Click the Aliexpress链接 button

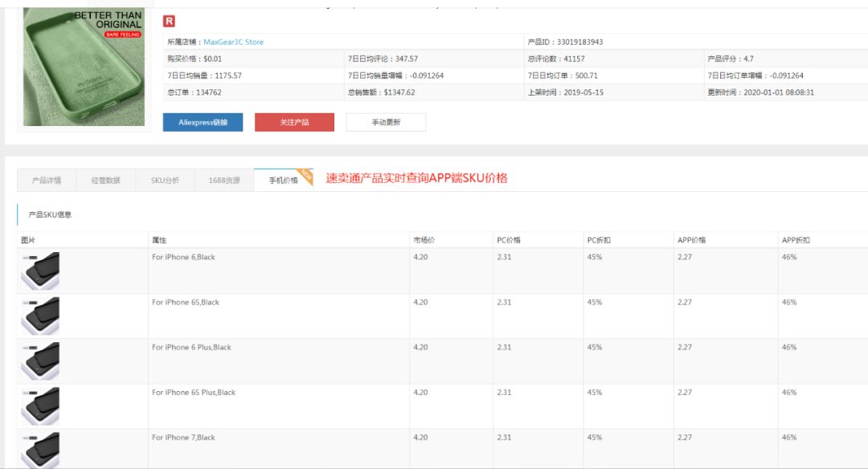[203, 122]
